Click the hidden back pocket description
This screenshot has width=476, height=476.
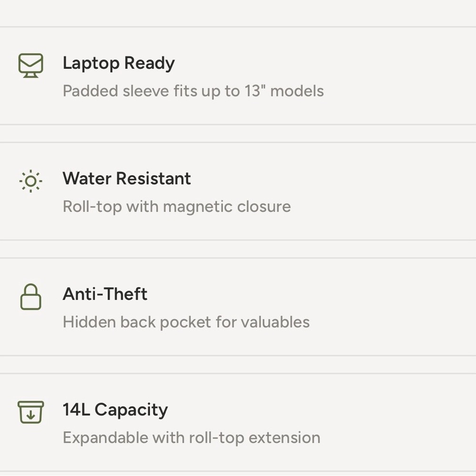click(x=186, y=322)
